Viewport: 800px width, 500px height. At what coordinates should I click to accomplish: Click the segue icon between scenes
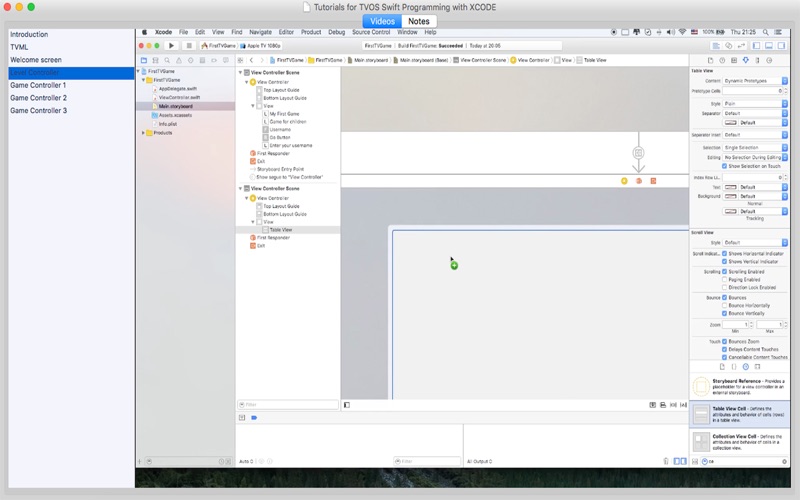pyautogui.click(x=638, y=153)
